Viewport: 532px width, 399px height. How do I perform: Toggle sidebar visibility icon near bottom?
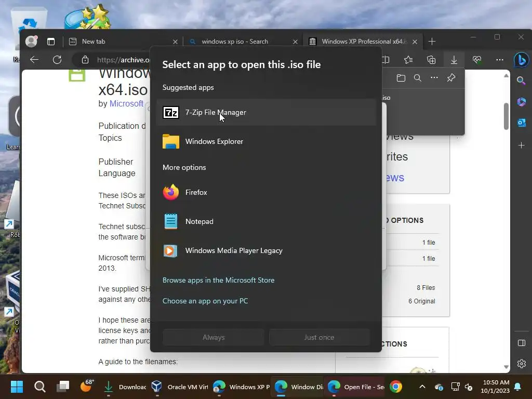pos(522,343)
